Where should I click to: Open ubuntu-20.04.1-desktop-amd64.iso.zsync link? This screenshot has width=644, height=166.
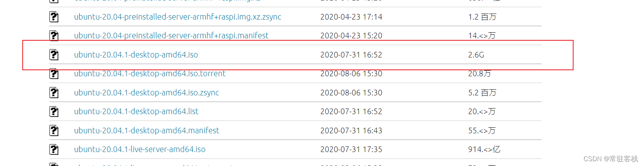146,93
